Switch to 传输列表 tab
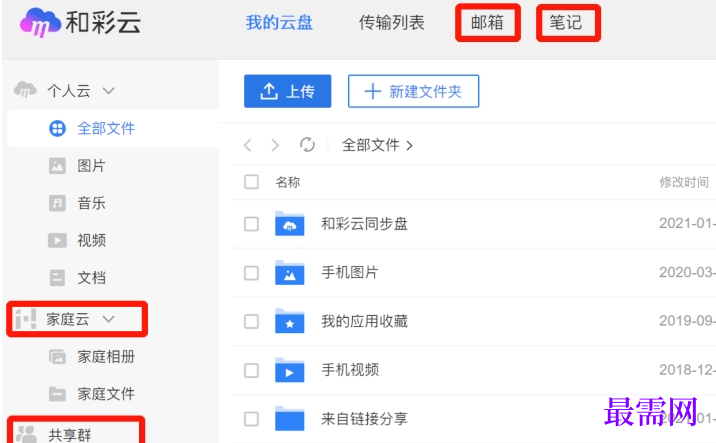The height and width of the screenshot is (443, 716). (391, 22)
